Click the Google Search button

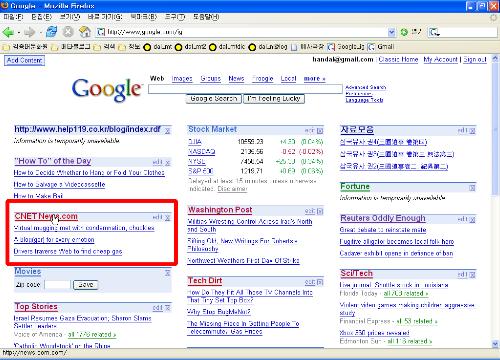214,99
